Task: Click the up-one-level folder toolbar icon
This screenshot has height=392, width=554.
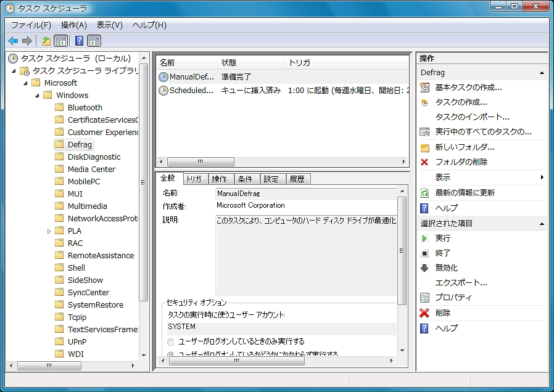Action: (x=46, y=41)
